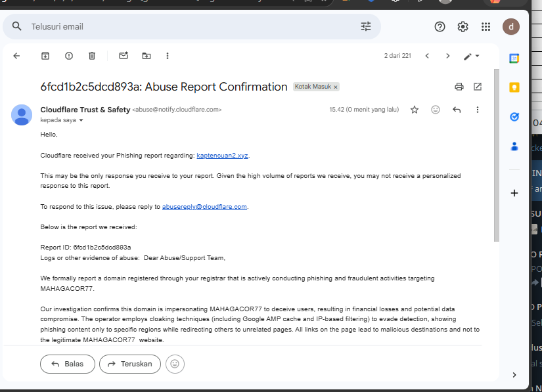Image resolution: width=542 pixels, height=392 pixels.
Task: Print the whole conversation
Action: (x=459, y=87)
